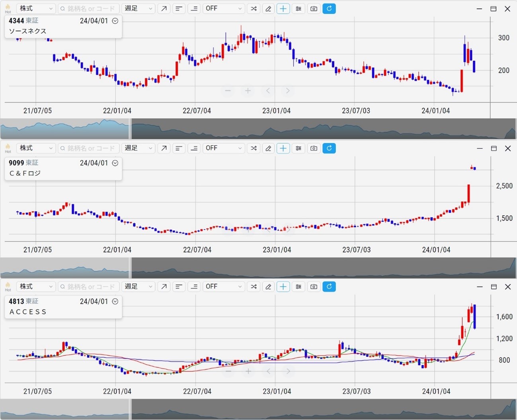
Task: Click zoom in plus button on top chart
Action: (x=248, y=91)
